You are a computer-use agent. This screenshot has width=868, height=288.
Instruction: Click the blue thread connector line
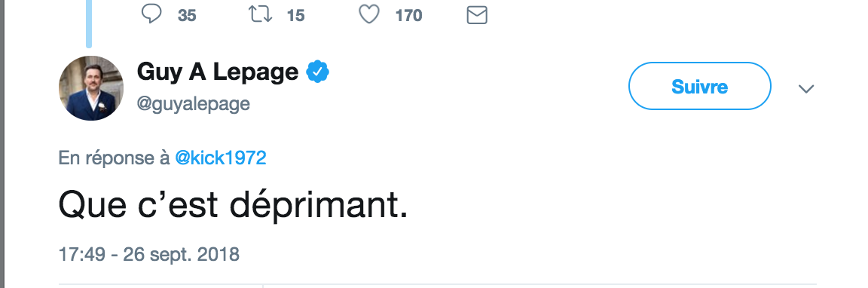[89, 24]
